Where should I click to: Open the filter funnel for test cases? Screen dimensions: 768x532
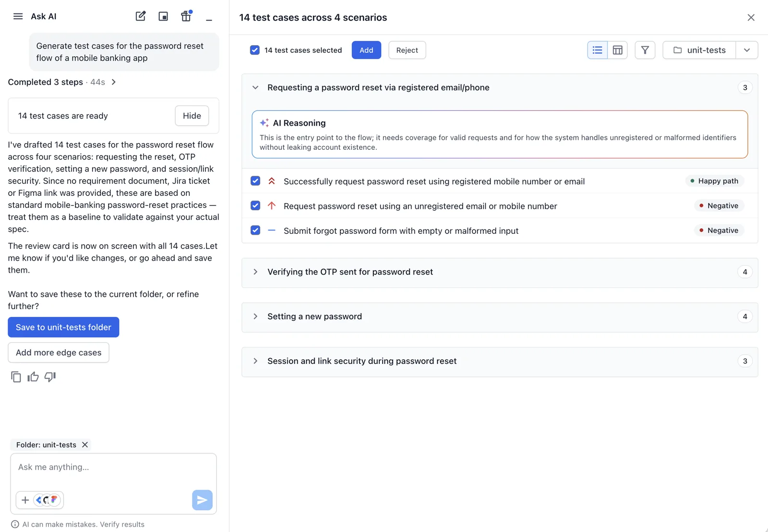[x=645, y=50]
